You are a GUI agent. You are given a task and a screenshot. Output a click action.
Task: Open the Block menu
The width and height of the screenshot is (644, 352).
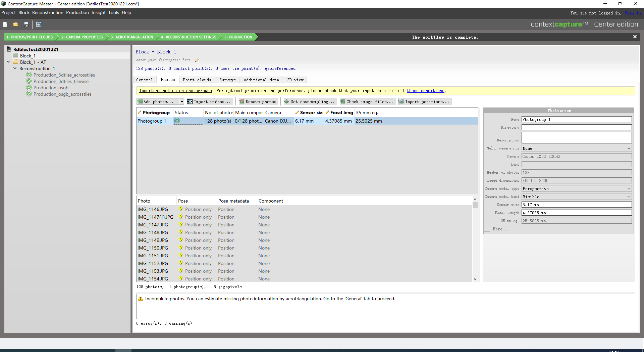point(24,13)
